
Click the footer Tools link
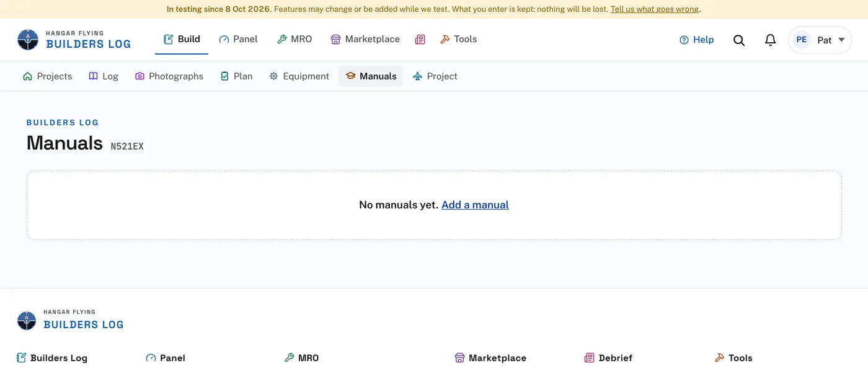click(x=733, y=358)
